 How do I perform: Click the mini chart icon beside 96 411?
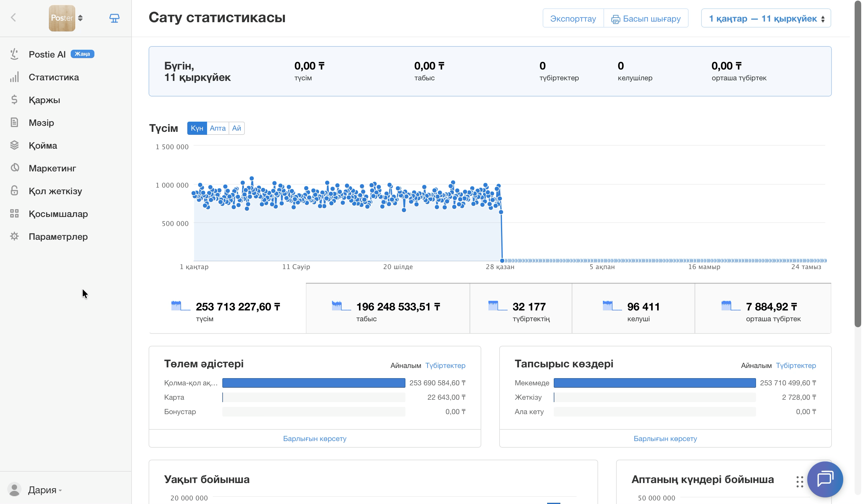point(612,306)
